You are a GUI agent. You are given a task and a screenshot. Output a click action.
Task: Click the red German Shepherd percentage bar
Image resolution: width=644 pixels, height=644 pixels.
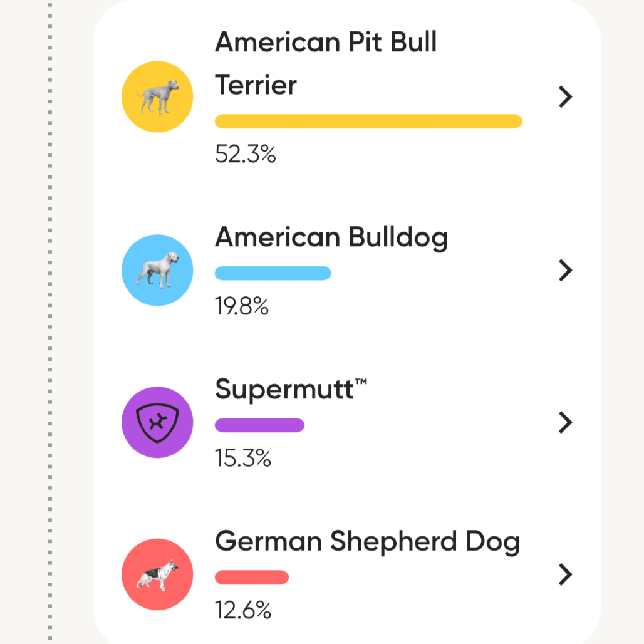[252, 578]
